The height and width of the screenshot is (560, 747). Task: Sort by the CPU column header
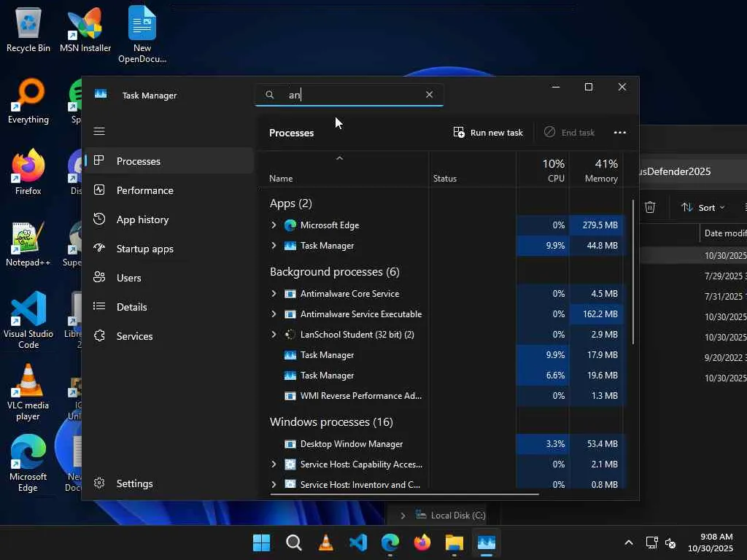point(543,171)
